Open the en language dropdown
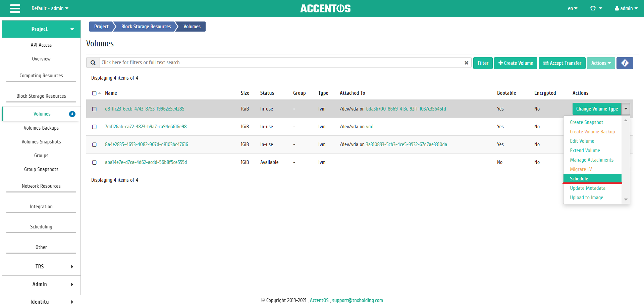Screen dimensions: 644x304 [573, 8]
